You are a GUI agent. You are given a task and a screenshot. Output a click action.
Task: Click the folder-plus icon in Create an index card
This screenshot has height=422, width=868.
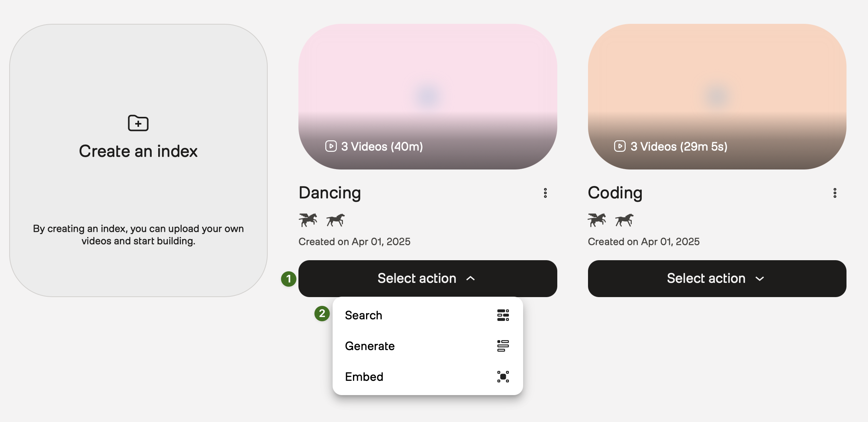point(138,123)
